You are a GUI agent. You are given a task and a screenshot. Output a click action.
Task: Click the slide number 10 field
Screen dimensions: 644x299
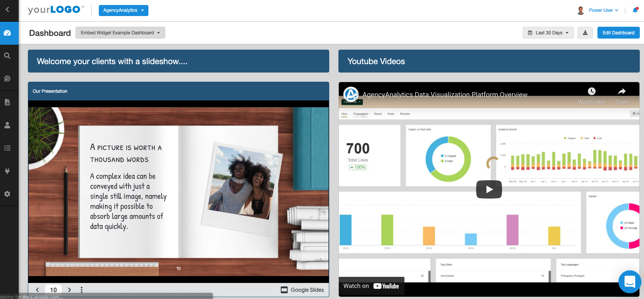pos(53,290)
